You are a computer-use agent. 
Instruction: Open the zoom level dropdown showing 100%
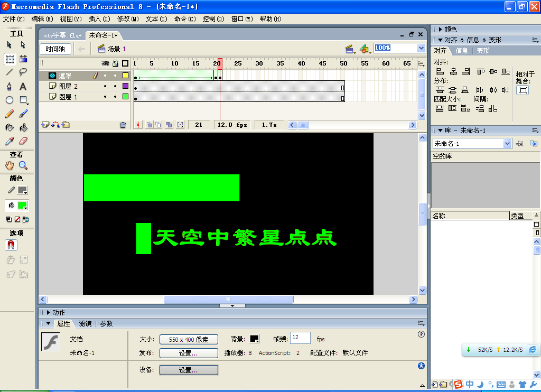click(421, 47)
